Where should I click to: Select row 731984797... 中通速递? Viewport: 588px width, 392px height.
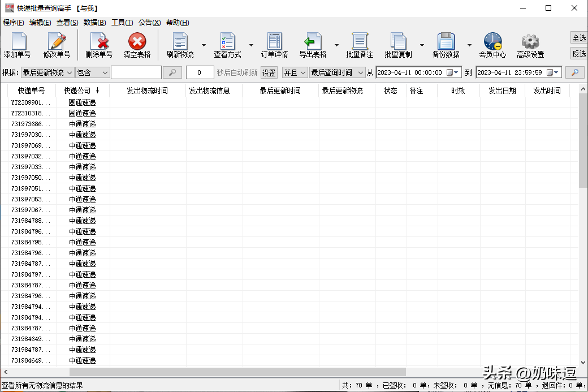click(x=289, y=274)
